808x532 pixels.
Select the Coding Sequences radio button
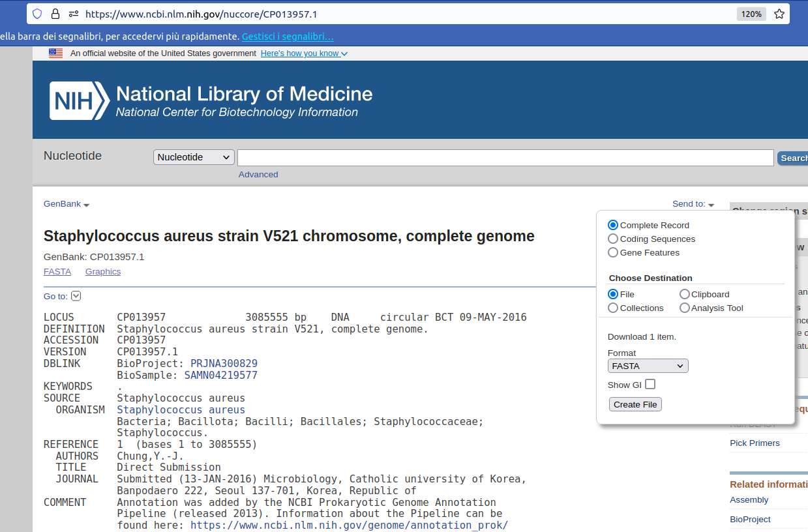point(613,239)
